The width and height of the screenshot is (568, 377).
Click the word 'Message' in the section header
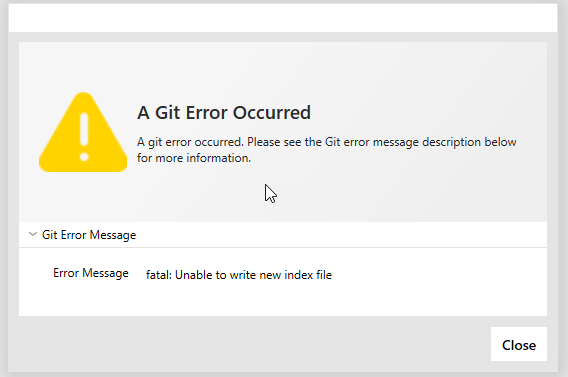[x=113, y=235]
